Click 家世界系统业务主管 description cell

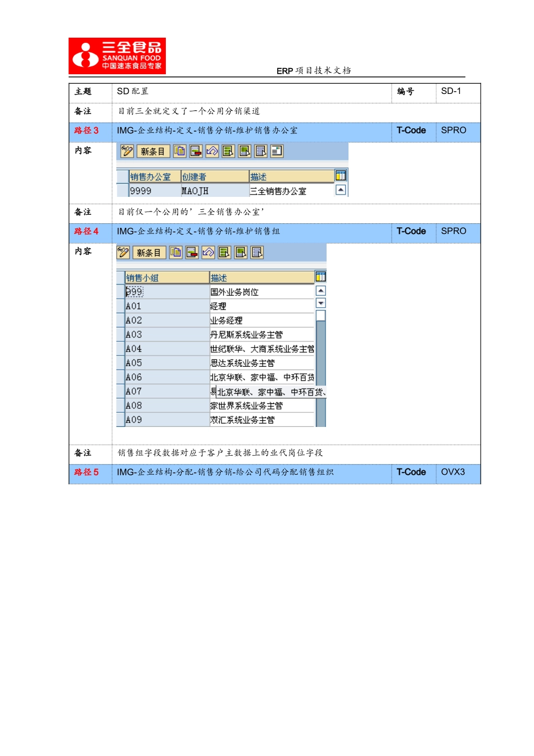click(x=262, y=405)
